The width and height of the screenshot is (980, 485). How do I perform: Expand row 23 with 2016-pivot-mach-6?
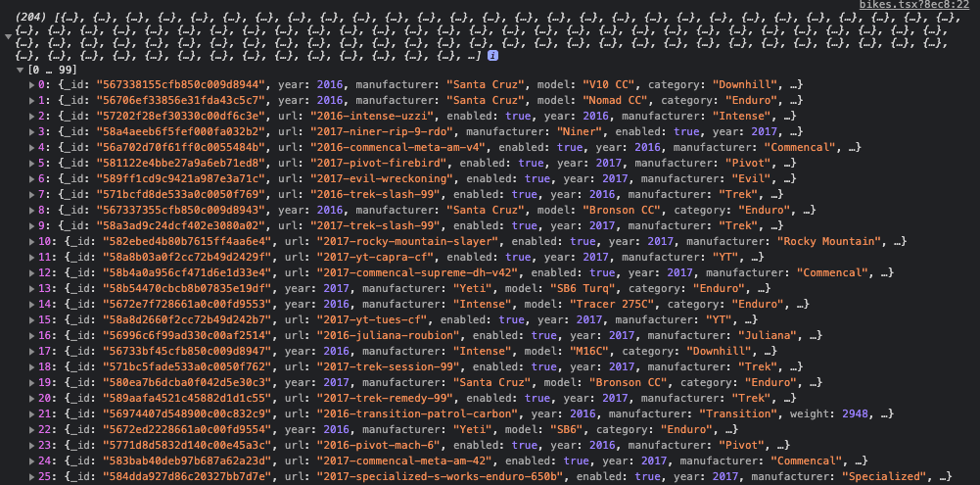pyautogui.click(x=32, y=444)
